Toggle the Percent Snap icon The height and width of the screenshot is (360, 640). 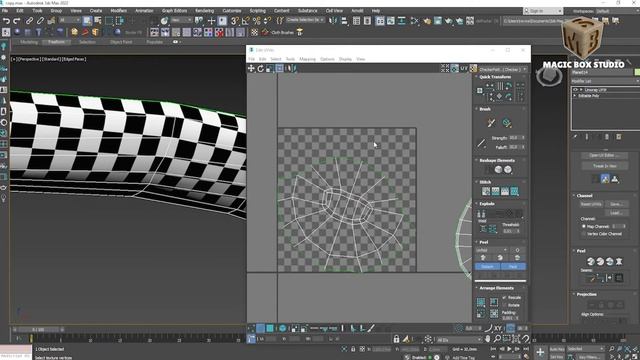click(257, 20)
